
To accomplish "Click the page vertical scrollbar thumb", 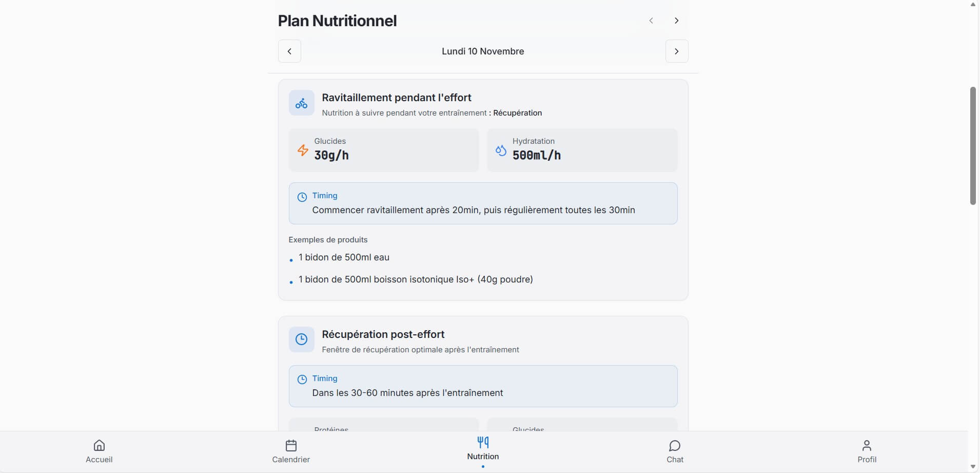I will pyautogui.click(x=973, y=146).
